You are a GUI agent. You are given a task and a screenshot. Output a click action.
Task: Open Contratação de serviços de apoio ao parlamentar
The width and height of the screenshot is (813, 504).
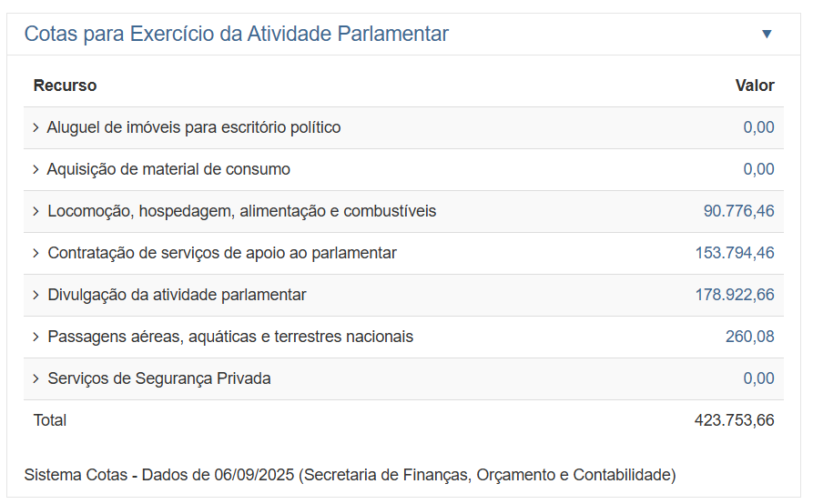click(221, 253)
